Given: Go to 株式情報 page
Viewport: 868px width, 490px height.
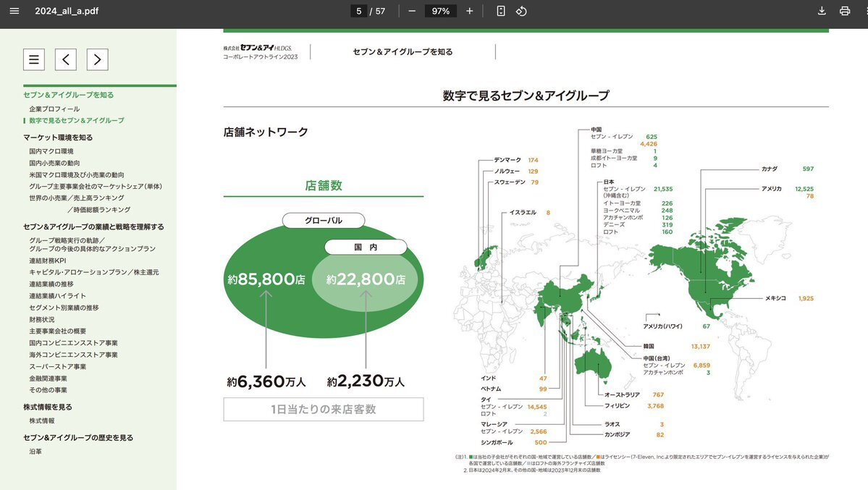Looking at the screenshot, I should tap(42, 421).
